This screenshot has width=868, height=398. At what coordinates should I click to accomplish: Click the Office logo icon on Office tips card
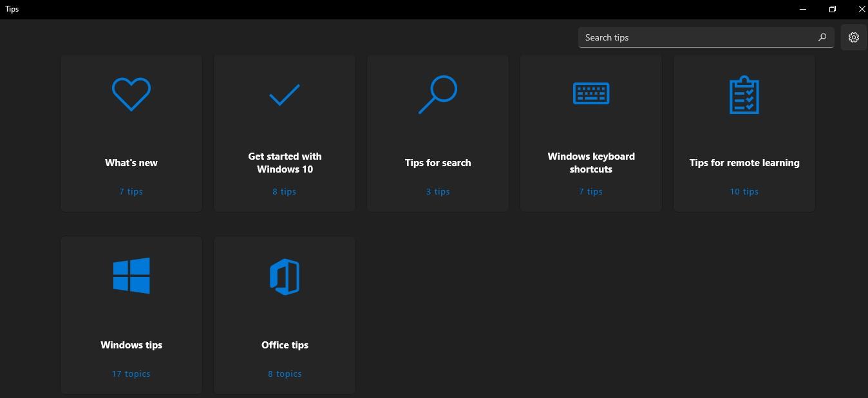coord(285,277)
